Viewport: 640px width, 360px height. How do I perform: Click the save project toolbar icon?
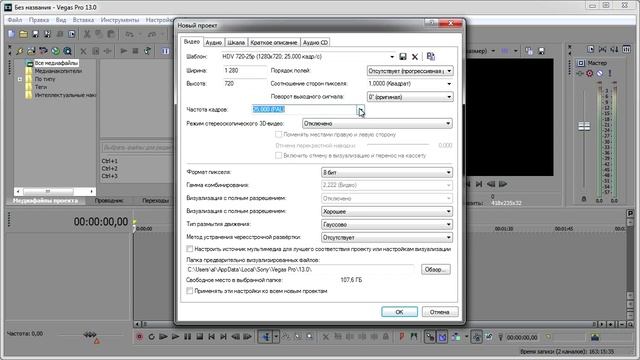click(36, 34)
